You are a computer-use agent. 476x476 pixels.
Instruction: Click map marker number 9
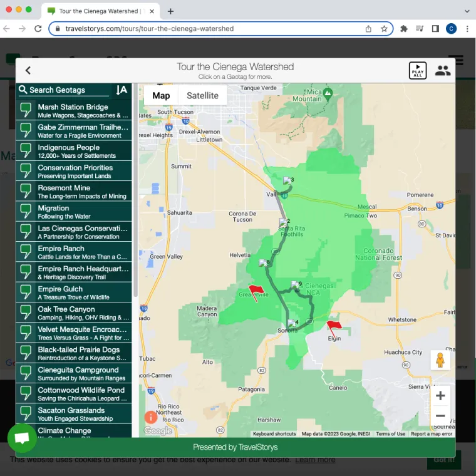click(295, 285)
